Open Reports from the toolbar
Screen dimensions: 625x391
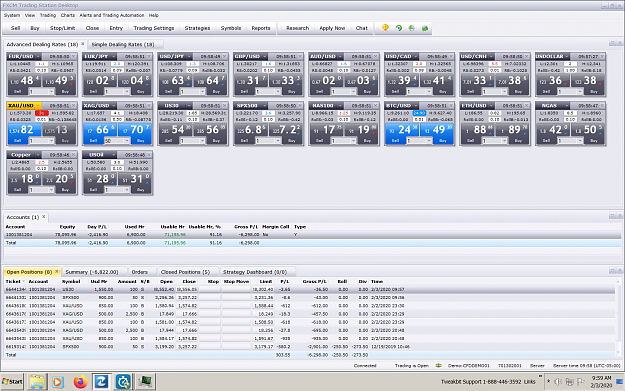pyautogui.click(x=261, y=28)
